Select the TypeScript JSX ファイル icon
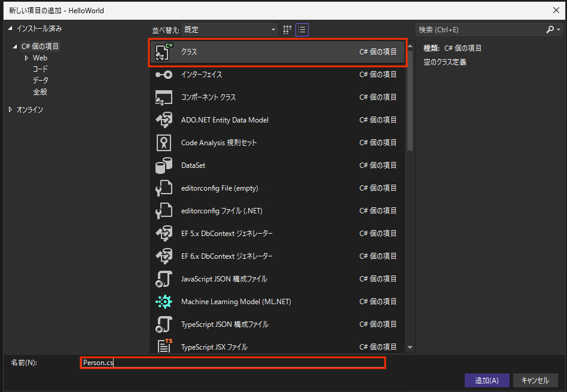 coord(165,346)
